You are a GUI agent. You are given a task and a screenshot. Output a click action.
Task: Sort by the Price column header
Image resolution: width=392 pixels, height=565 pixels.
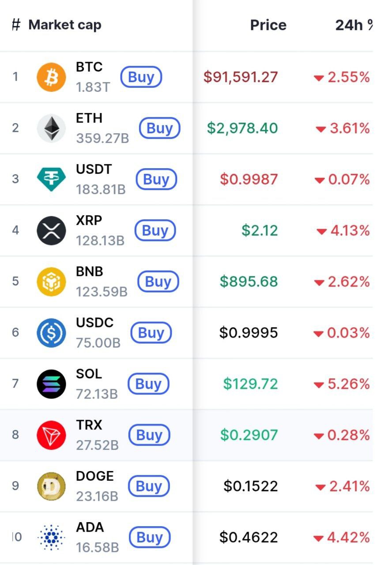(x=268, y=25)
